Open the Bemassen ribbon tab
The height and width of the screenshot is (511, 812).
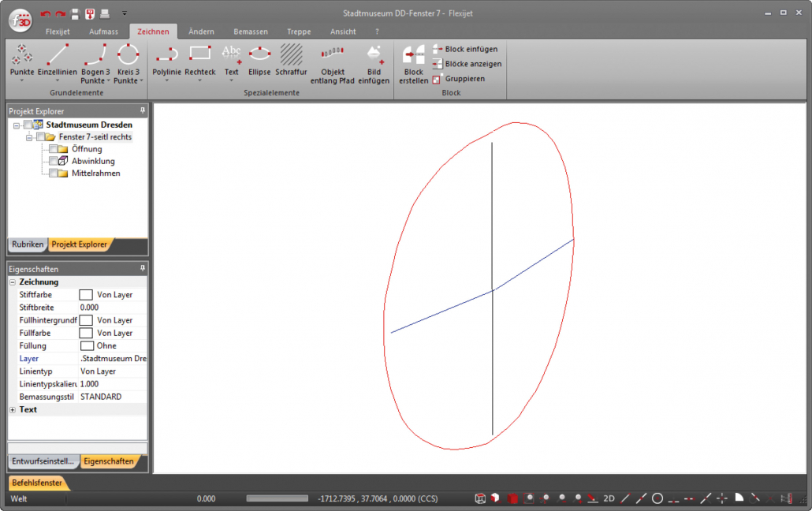250,32
